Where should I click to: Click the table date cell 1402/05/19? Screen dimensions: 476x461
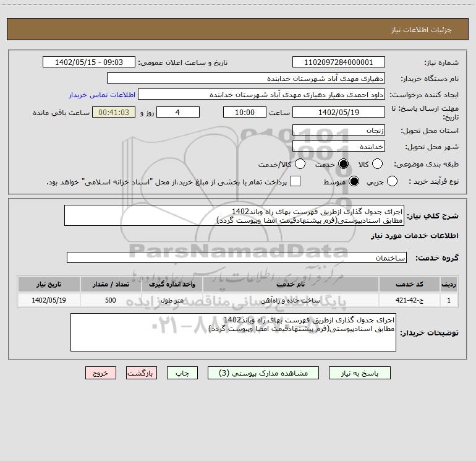coord(49,300)
